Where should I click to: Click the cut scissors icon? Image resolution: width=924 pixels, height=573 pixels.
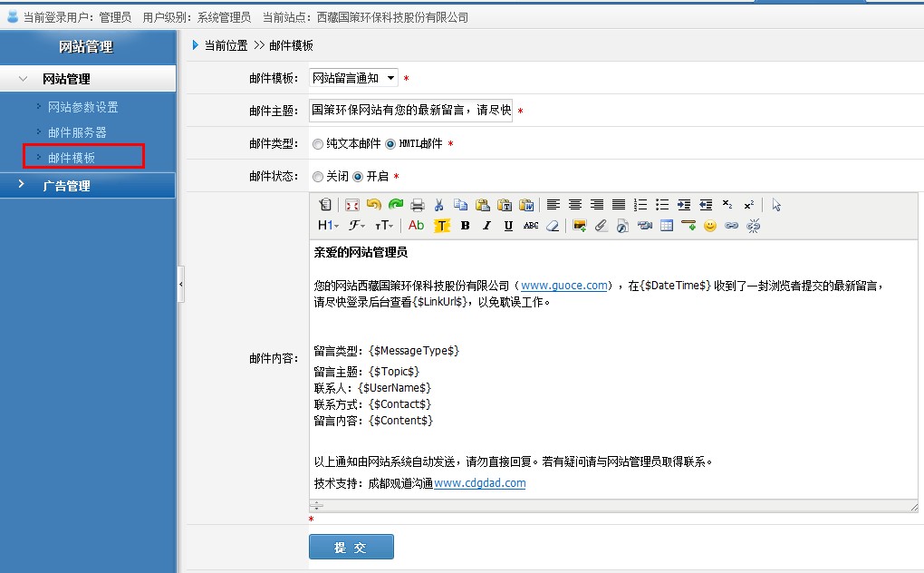point(439,205)
